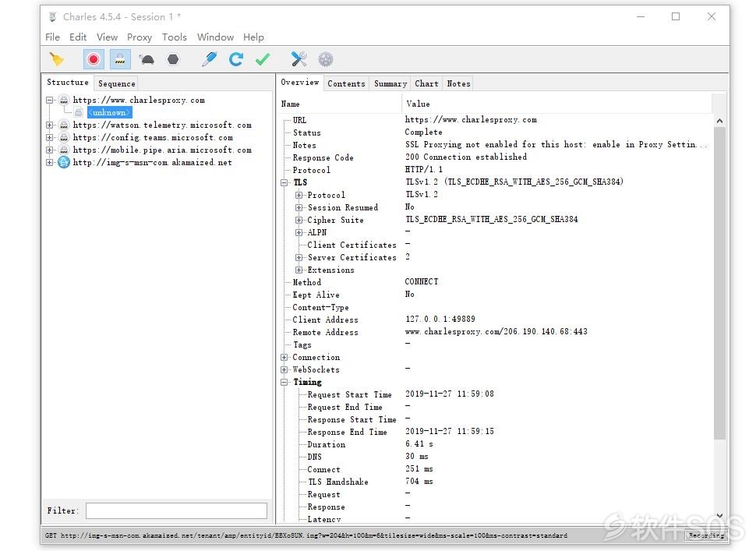Open the Edit menu
This screenshot has width=756, height=551.
click(x=78, y=37)
